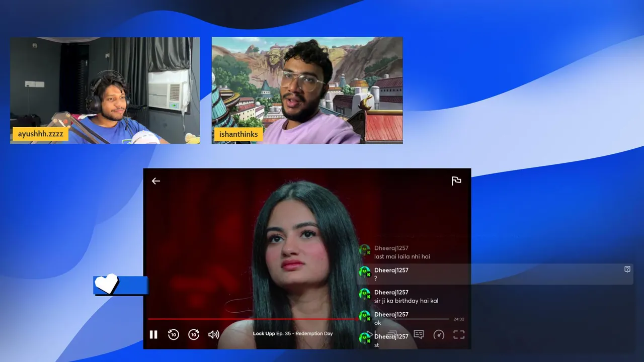Mute the player volume
This screenshot has width=644, height=362.
[x=214, y=334]
